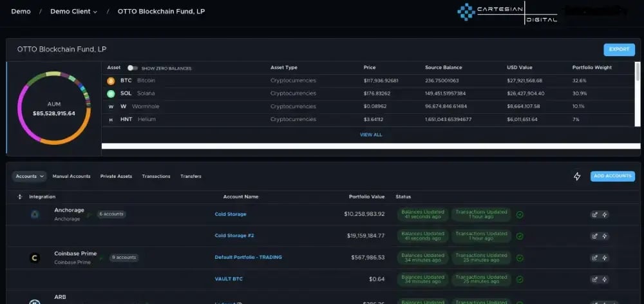Screen dimensions: 644x304
Task: Click the Price column header
Action: click(x=370, y=68)
